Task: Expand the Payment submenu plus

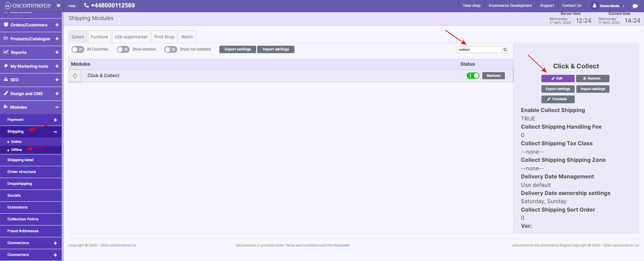Action: coord(55,120)
